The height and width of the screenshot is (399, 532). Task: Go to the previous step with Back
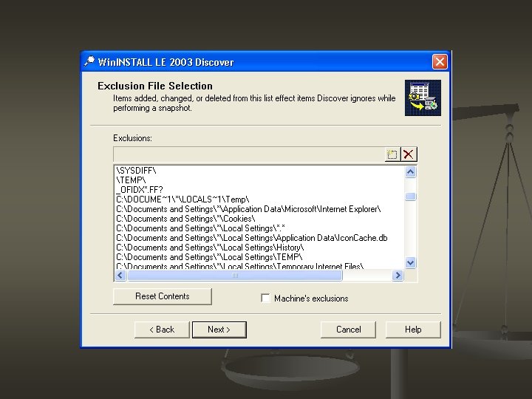[162, 330]
